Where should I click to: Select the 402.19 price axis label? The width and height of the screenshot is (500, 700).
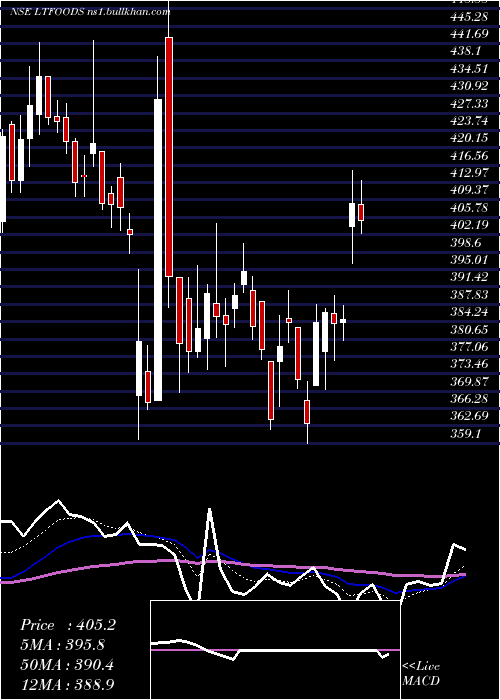(x=469, y=225)
